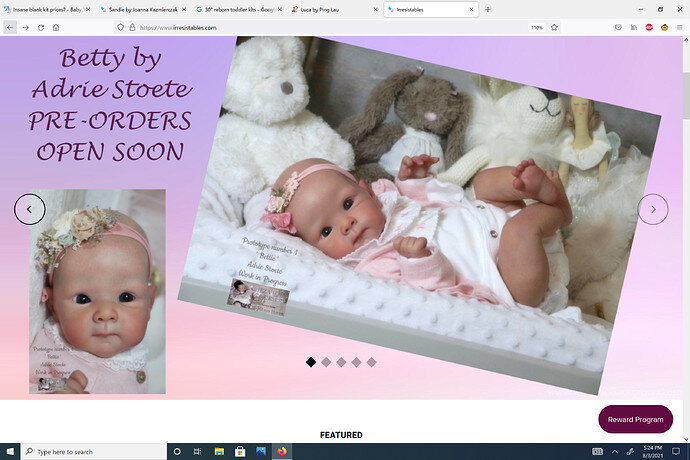Open Photos app from taskbar
690x460 pixels.
261,452
